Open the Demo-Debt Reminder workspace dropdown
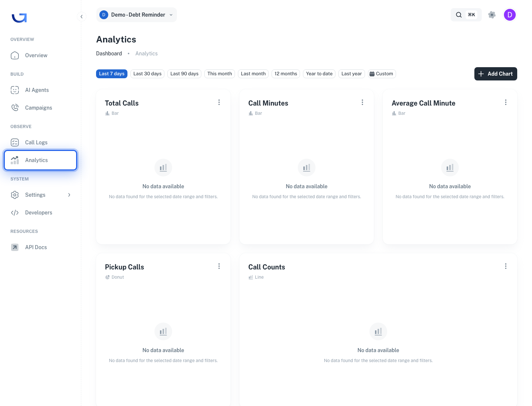Screen dimensions: 532x406 [136, 15]
